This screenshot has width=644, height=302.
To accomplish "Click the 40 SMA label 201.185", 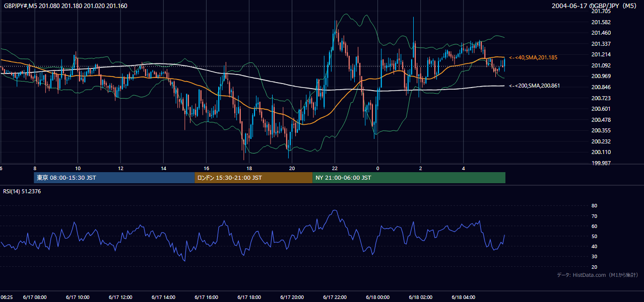I will coord(533,58).
